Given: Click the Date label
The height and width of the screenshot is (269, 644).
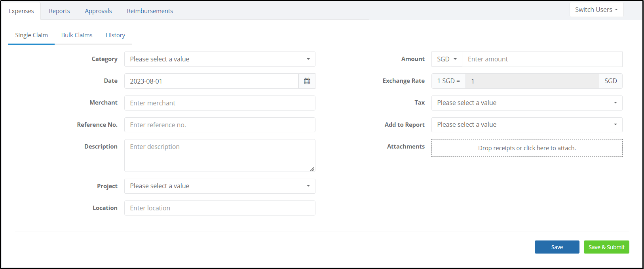Looking at the screenshot, I should click(111, 81).
